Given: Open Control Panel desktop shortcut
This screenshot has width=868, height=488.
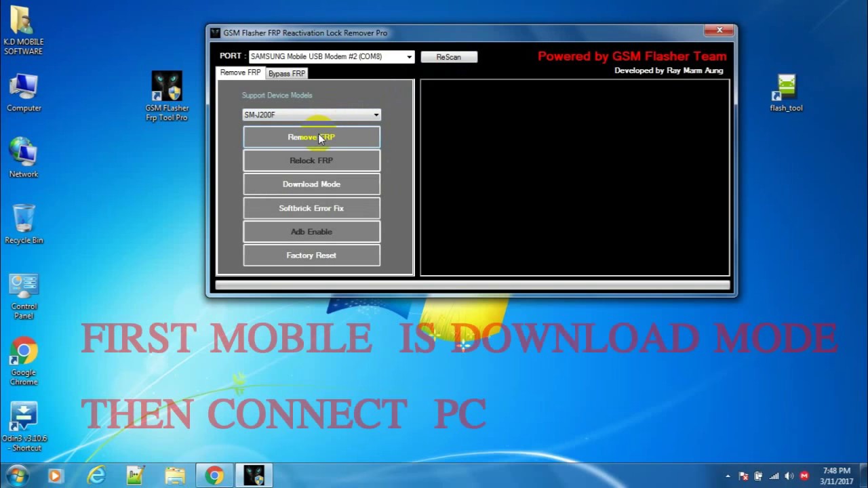Looking at the screenshot, I should (24, 296).
